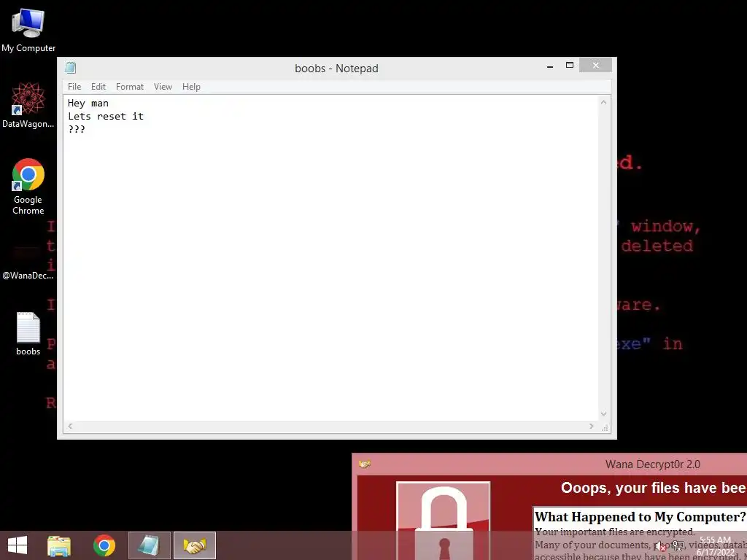Open the Help menu in Notepad
This screenshot has height=560, width=747.
(x=191, y=87)
